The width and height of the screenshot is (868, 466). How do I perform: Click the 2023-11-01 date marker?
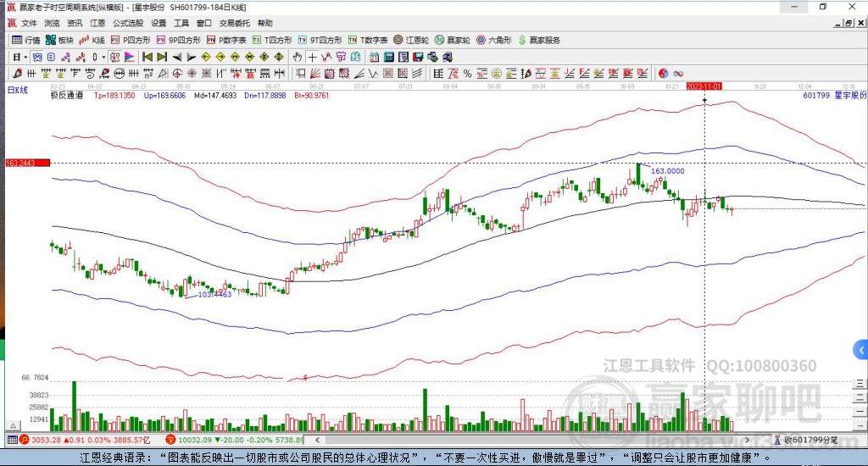click(x=704, y=86)
